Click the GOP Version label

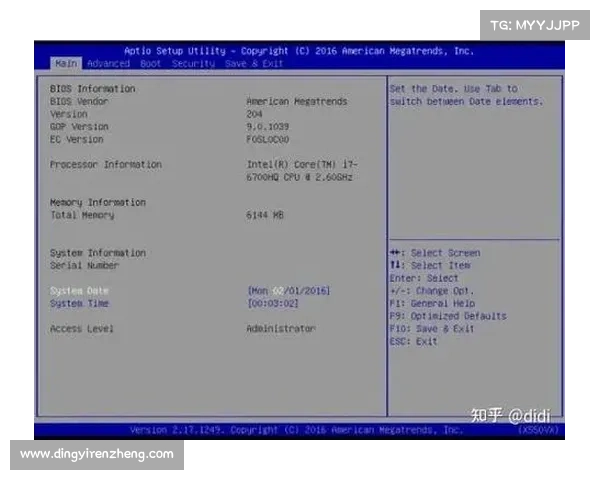click(x=79, y=127)
